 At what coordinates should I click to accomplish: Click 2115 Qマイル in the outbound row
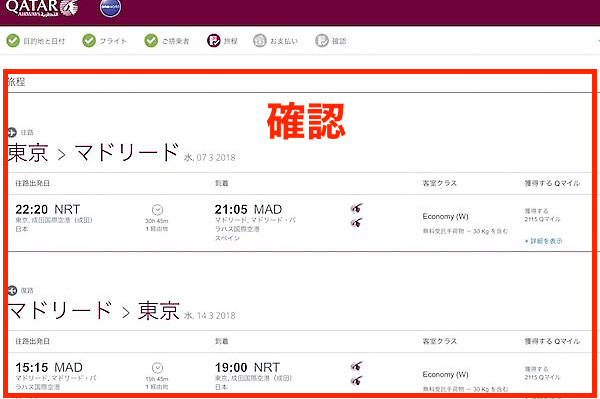542,219
